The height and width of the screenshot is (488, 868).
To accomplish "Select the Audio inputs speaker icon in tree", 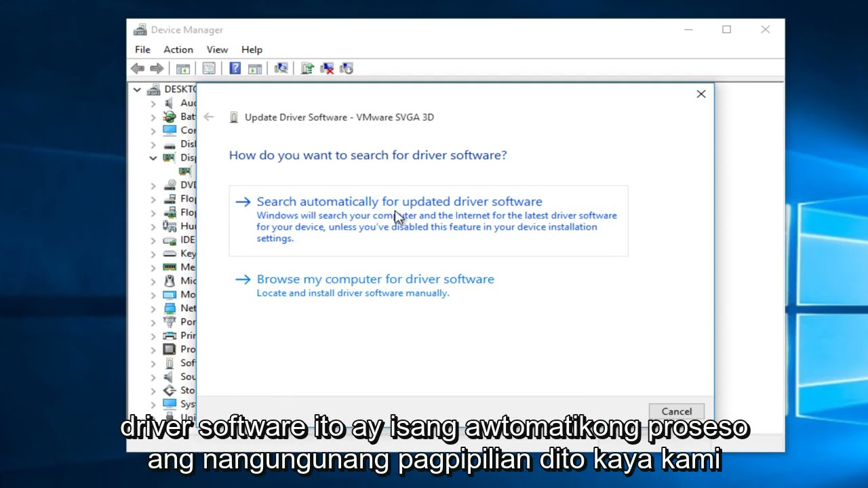I will coord(170,103).
